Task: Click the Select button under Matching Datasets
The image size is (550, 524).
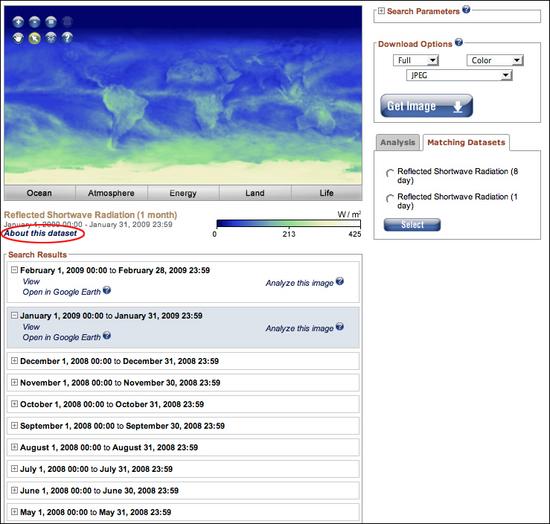Action: tap(412, 224)
